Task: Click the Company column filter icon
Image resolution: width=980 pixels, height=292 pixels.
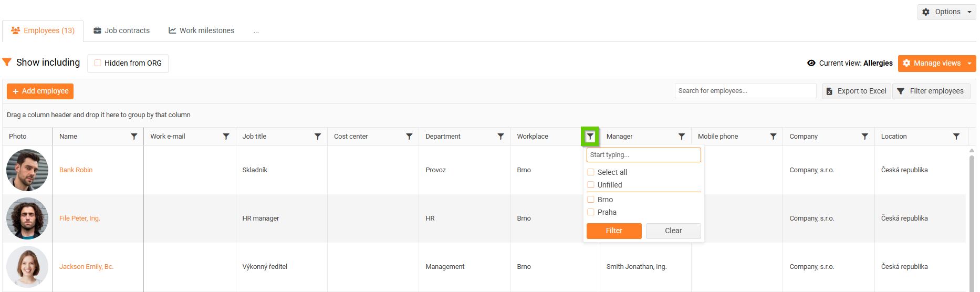Action: pos(864,137)
